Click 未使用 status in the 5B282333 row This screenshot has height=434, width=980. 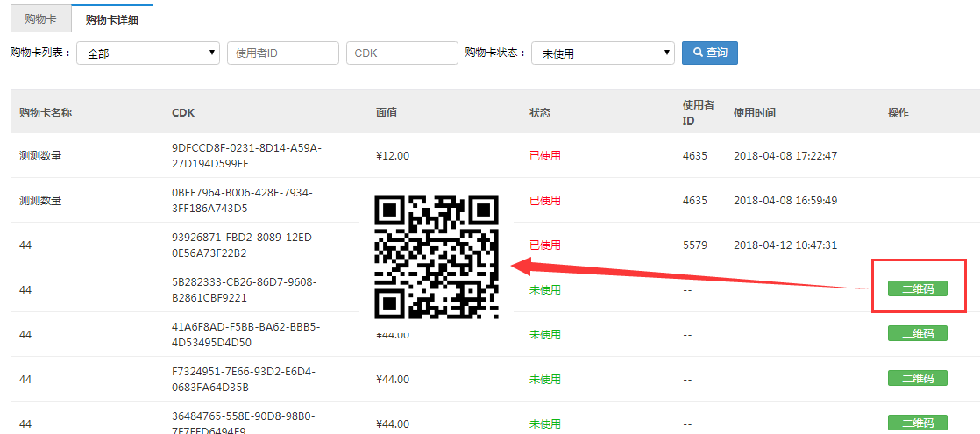point(545,289)
